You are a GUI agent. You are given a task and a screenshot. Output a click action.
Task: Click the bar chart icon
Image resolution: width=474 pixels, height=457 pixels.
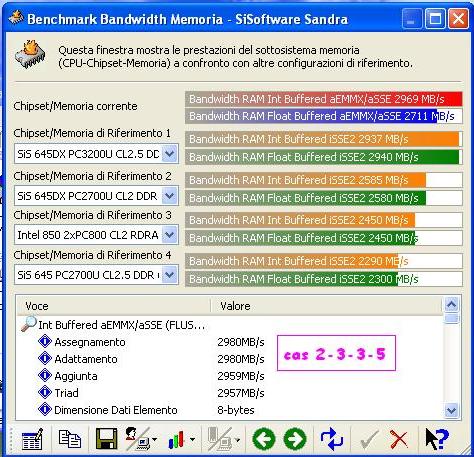coord(176,439)
